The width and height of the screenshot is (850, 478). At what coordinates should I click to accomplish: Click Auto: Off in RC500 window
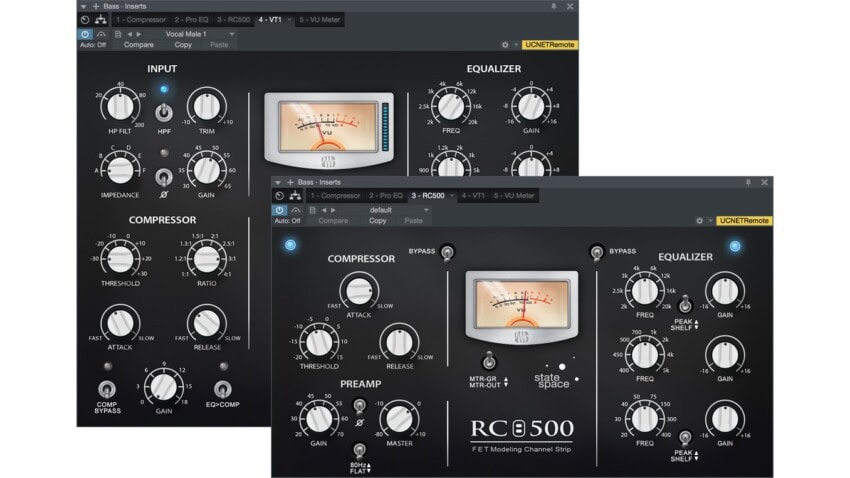pos(287,221)
